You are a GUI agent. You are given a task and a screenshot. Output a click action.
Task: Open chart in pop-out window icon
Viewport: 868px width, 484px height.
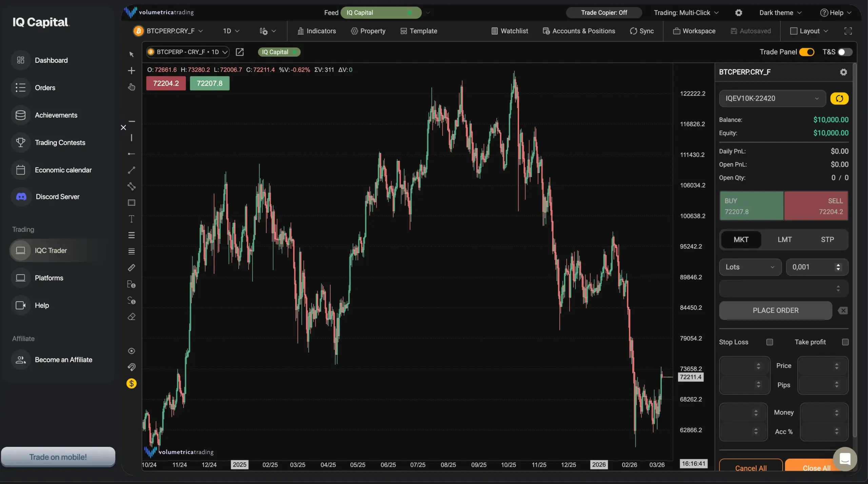point(240,52)
